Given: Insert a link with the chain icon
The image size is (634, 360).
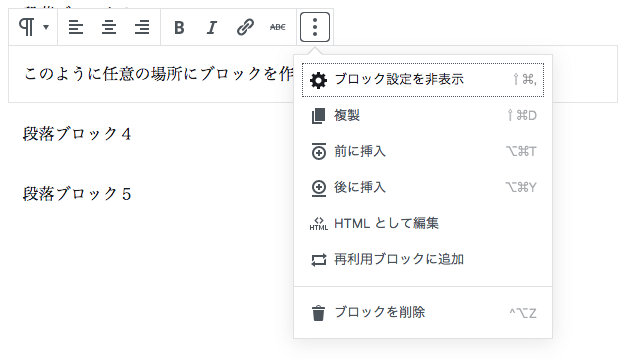Looking at the screenshot, I should tap(245, 27).
